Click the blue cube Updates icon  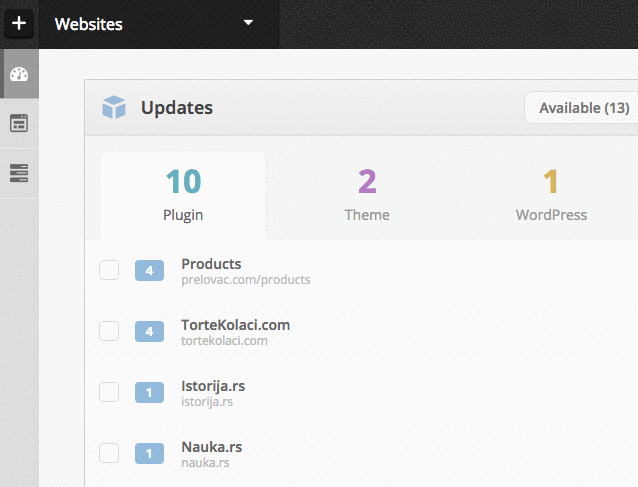tap(114, 108)
